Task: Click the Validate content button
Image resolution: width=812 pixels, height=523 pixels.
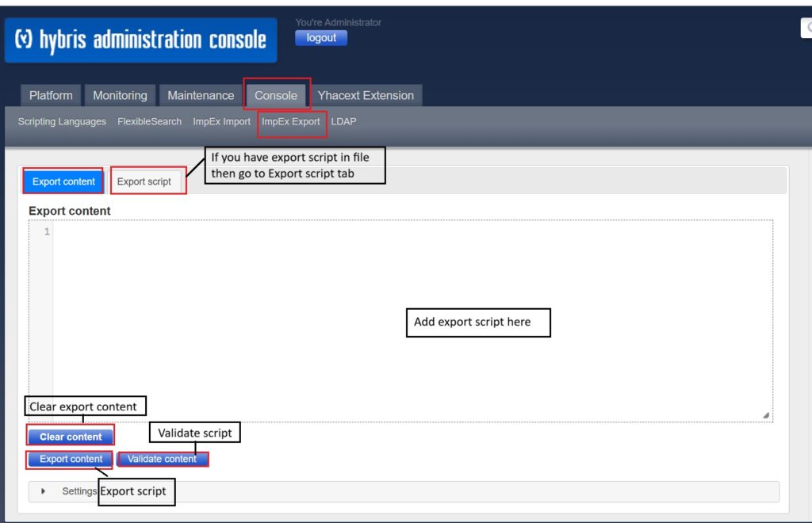Action: [x=162, y=459]
